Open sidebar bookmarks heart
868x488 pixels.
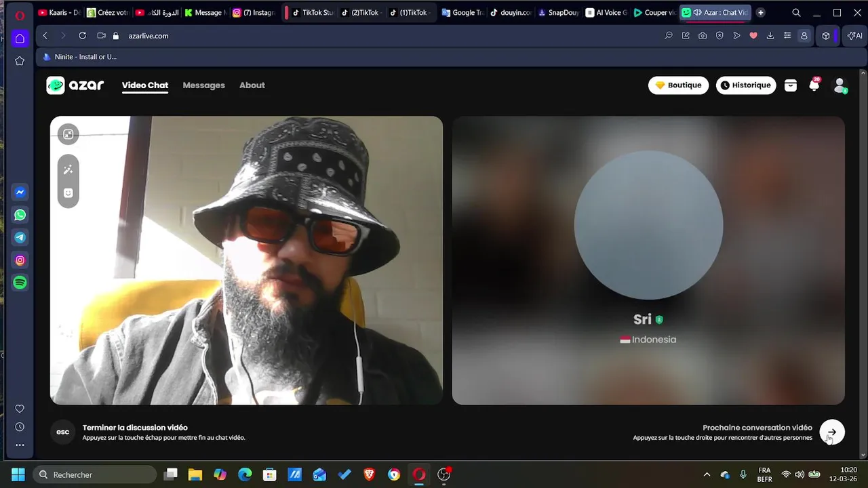point(20,409)
